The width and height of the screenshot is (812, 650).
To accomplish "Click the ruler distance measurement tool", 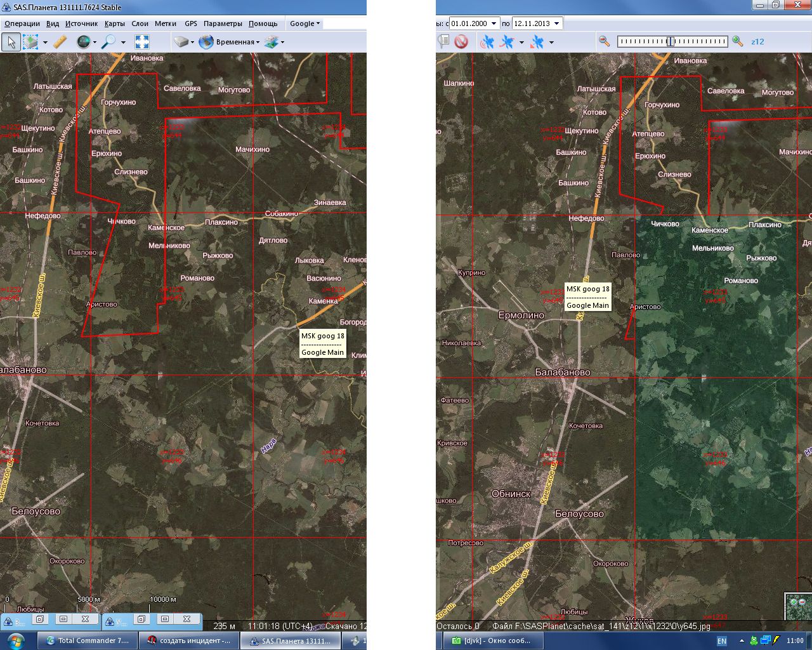I will [x=60, y=42].
